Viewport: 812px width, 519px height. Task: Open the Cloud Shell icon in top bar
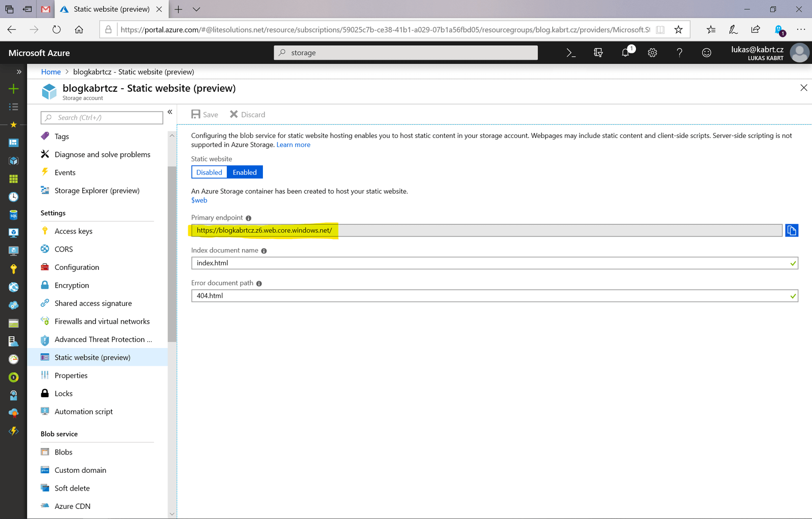pos(571,53)
